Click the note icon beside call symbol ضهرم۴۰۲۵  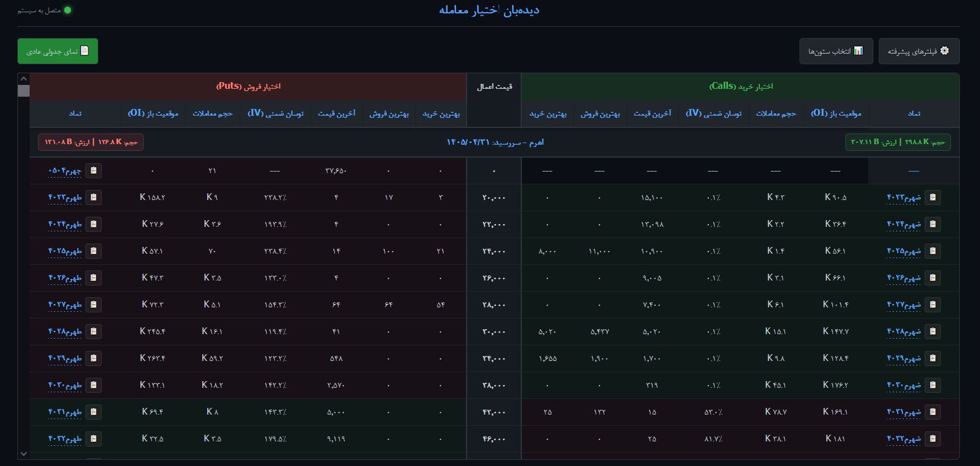click(x=932, y=251)
